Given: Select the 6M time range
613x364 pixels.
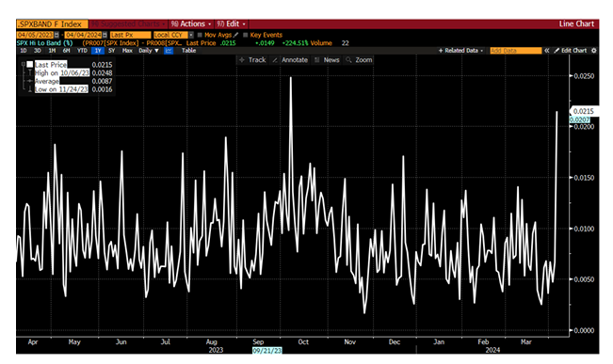Looking at the screenshot, I should coord(66,51).
